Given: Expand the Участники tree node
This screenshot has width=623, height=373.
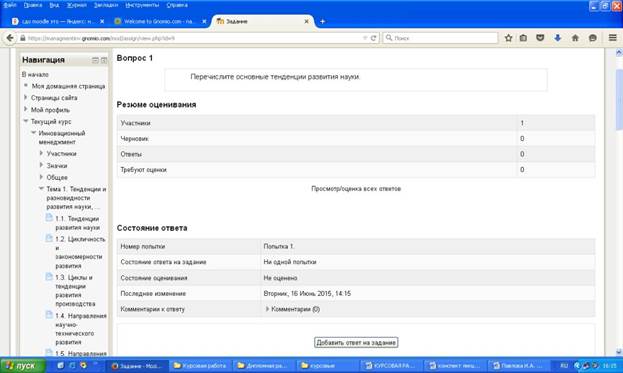Looking at the screenshot, I should pos(41,153).
